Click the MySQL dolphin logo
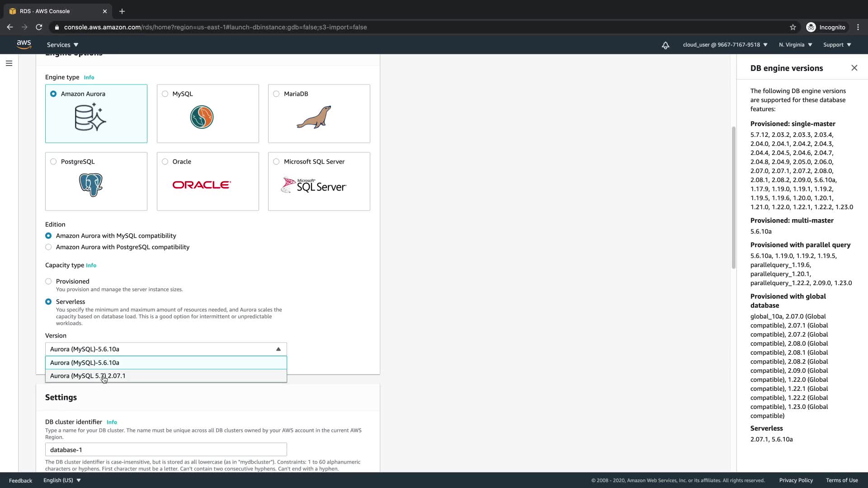The width and height of the screenshot is (868, 488). pyautogui.click(x=202, y=117)
